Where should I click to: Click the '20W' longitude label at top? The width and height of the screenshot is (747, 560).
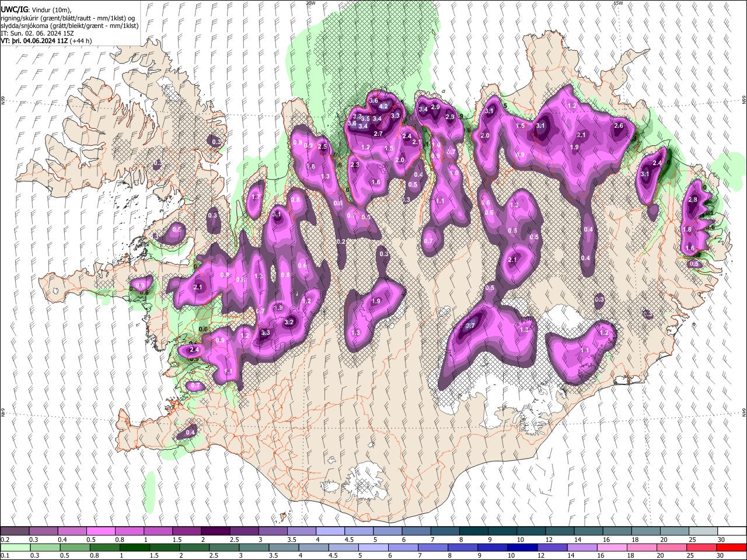click(310, 3)
